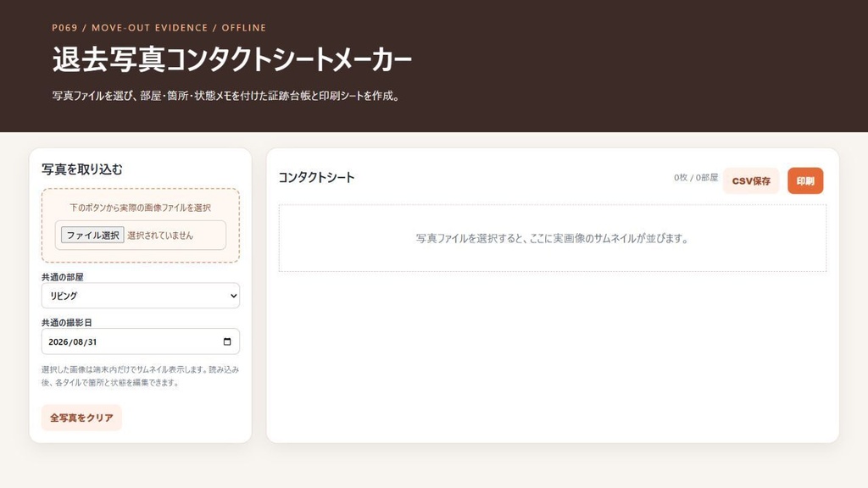
Task: Click the empty thumbnail placeholder message area
Action: coord(553,238)
